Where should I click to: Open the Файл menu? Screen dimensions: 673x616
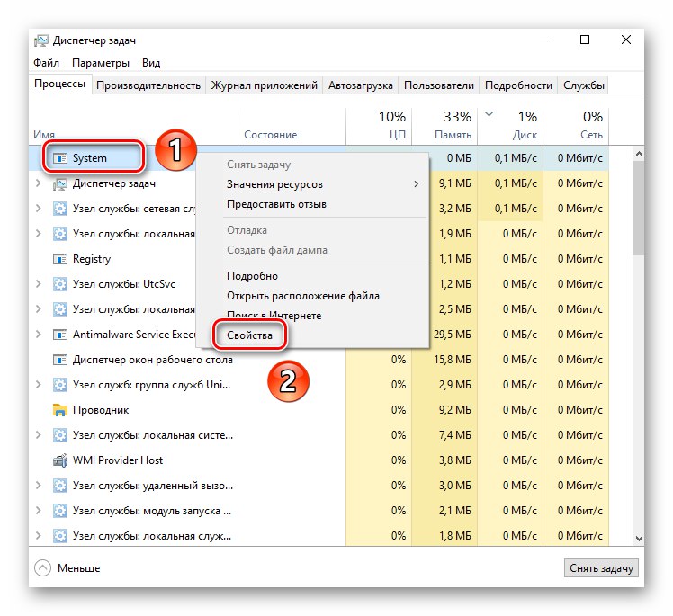47,63
